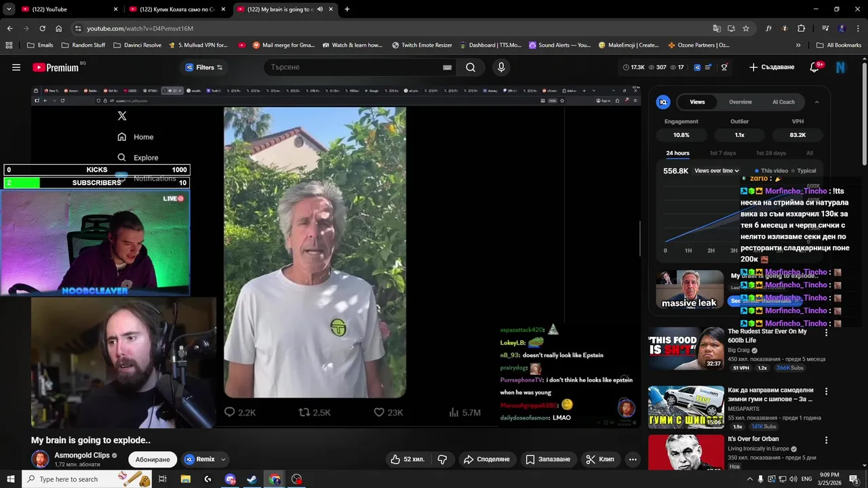
Task: Open vidIQ icon in header stats bar
Action: [697, 67]
